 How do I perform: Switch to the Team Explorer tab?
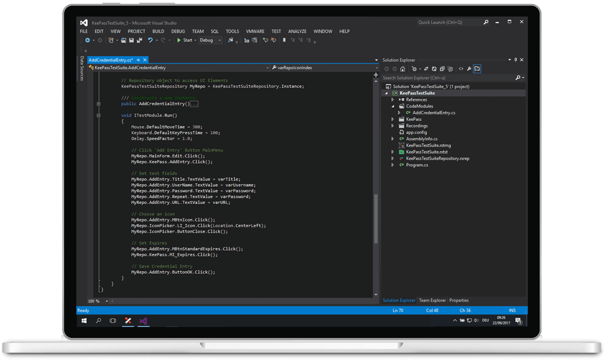pyautogui.click(x=432, y=300)
